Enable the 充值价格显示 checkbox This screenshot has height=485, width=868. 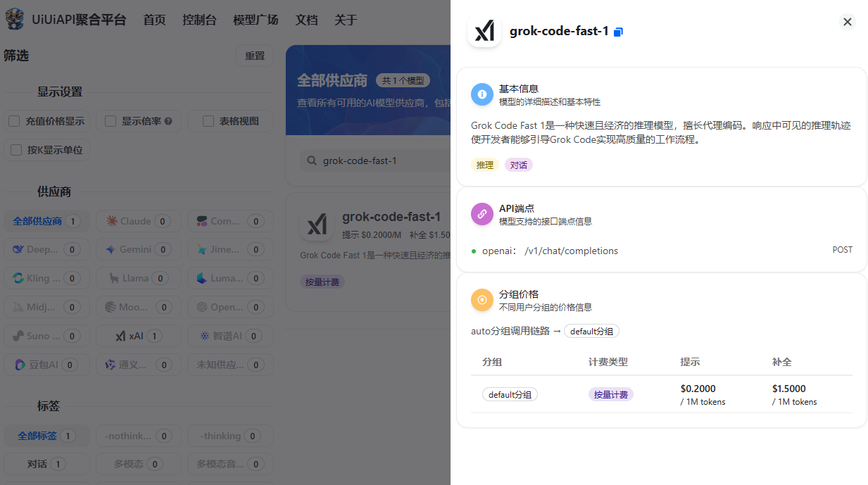click(13, 120)
